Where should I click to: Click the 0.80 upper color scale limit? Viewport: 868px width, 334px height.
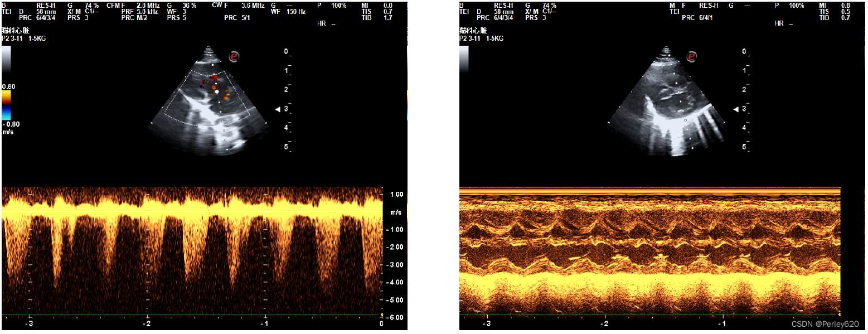[8, 87]
